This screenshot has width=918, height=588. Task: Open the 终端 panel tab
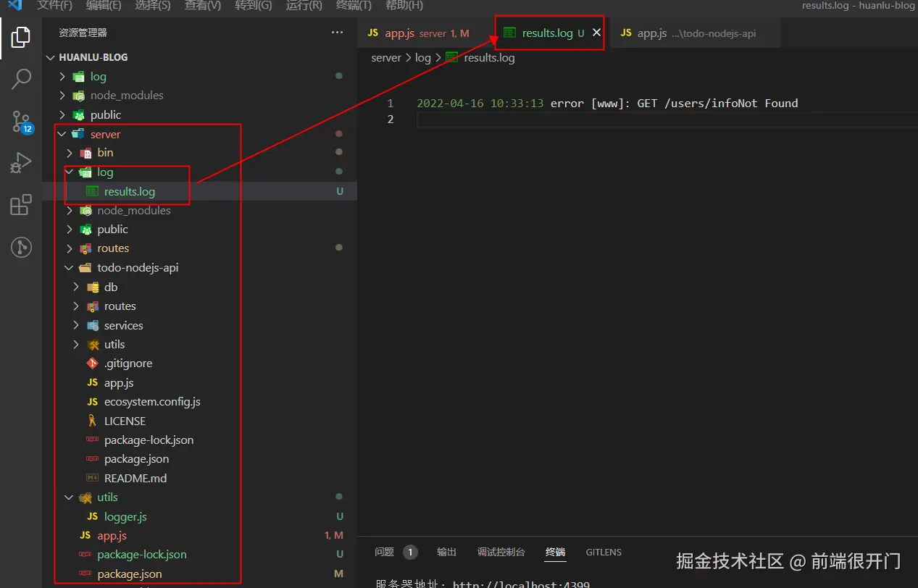(x=555, y=552)
